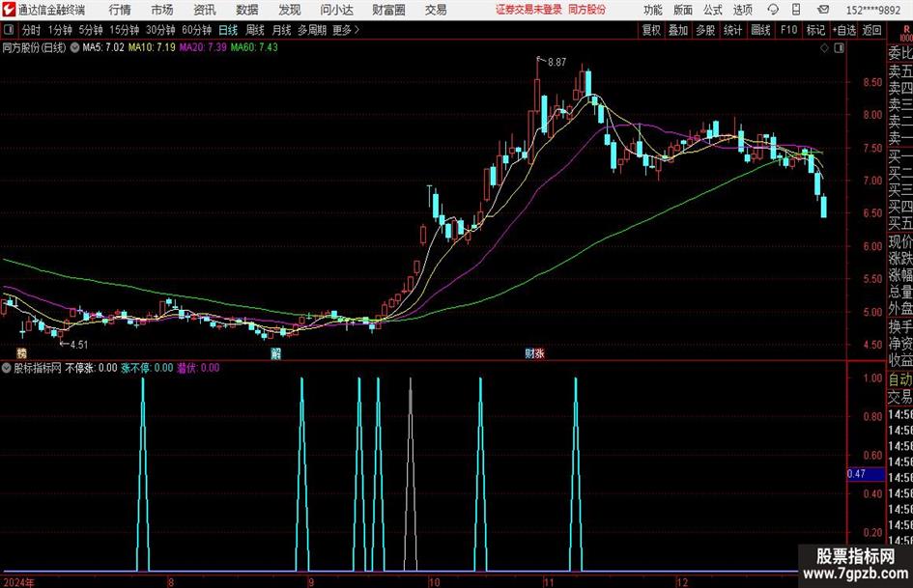Open the F10 company info
This screenshot has width=913, height=588.
[788, 30]
